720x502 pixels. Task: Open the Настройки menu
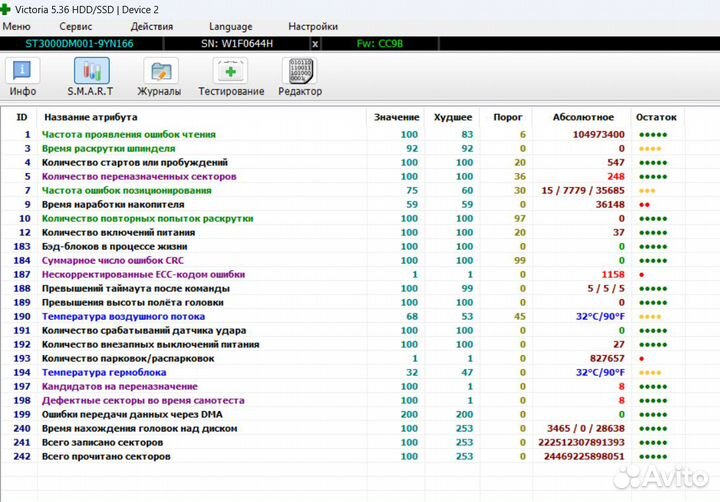[x=312, y=26]
